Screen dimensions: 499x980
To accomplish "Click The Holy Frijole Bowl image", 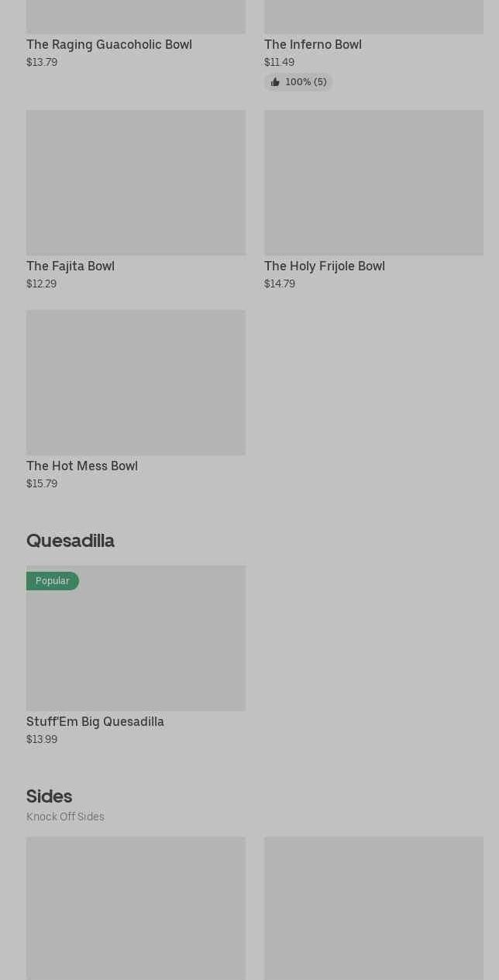I will point(373,183).
